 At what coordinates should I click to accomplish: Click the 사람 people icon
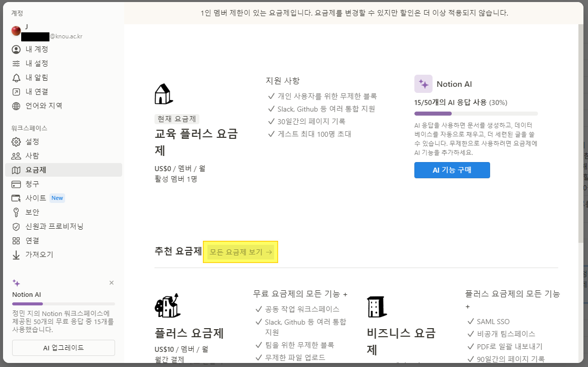16,155
